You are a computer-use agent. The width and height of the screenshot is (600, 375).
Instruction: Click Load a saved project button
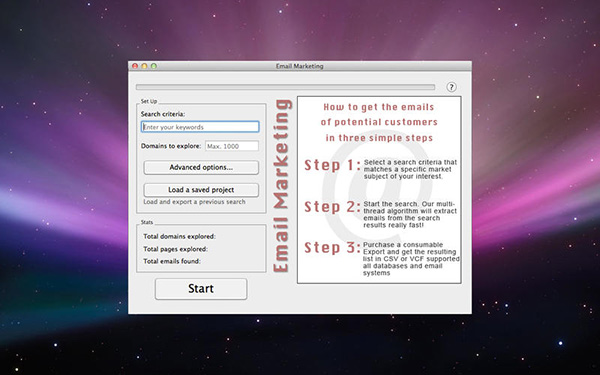click(x=201, y=190)
